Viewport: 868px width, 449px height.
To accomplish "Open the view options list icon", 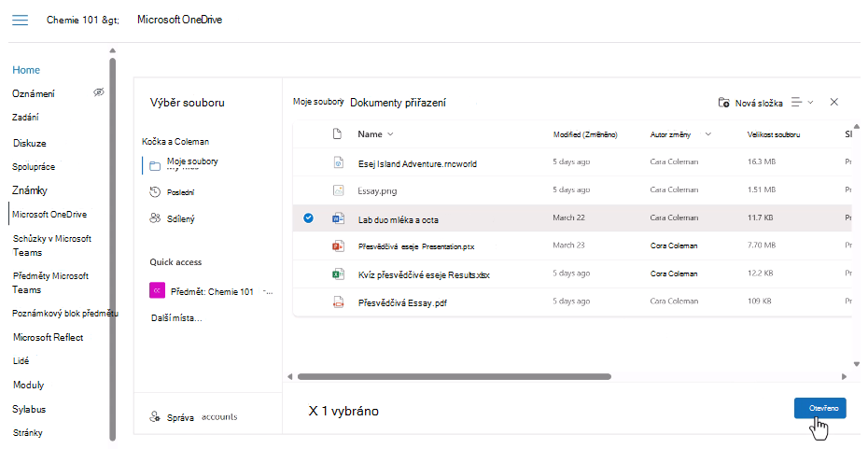I will tap(796, 103).
